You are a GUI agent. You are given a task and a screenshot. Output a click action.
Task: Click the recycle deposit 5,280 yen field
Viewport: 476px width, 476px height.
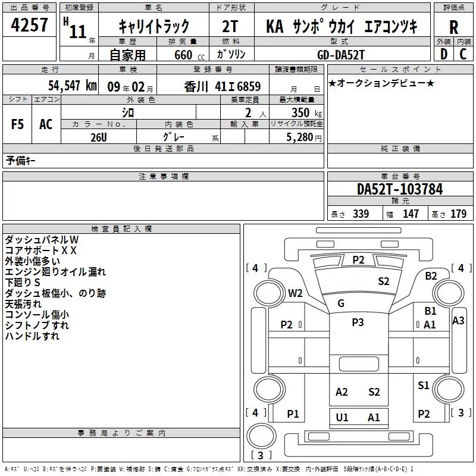pos(296,137)
